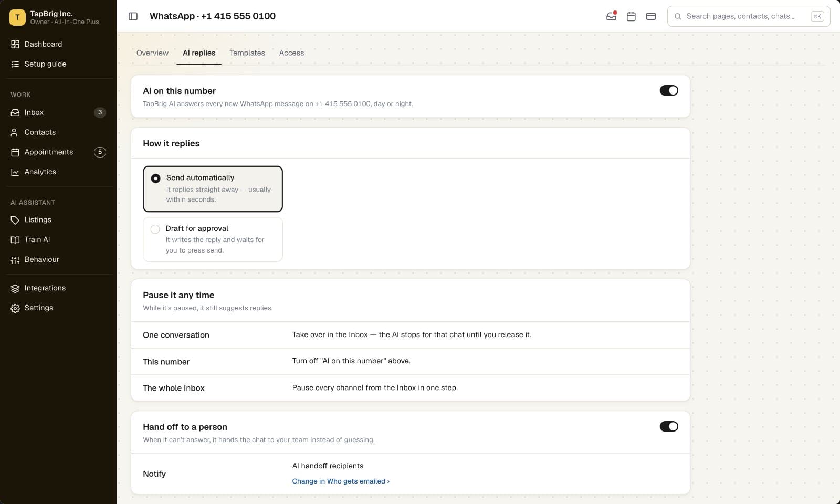Click the TapBrig Inc. logo avatar
The height and width of the screenshot is (504, 840).
point(17,17)
